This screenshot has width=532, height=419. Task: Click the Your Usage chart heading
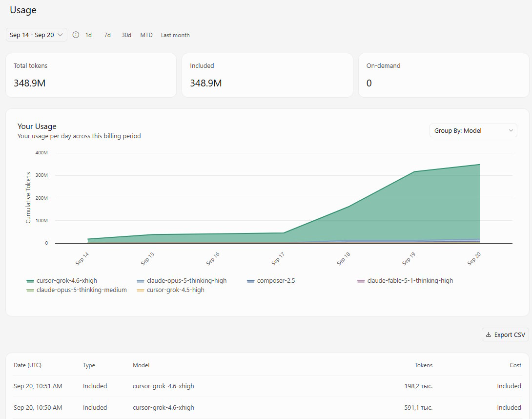tap(37, 126)
